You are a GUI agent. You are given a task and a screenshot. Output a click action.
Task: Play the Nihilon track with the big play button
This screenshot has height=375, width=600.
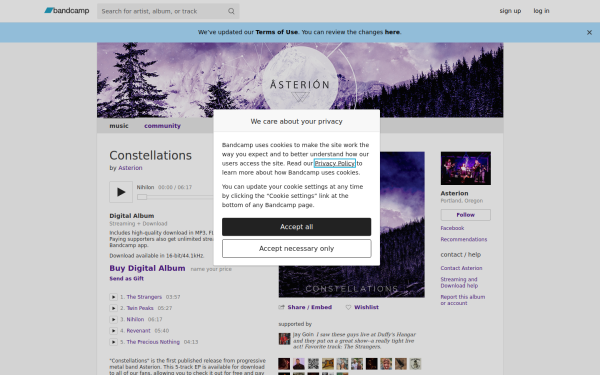pyautogui.click(x=121, y=192)
